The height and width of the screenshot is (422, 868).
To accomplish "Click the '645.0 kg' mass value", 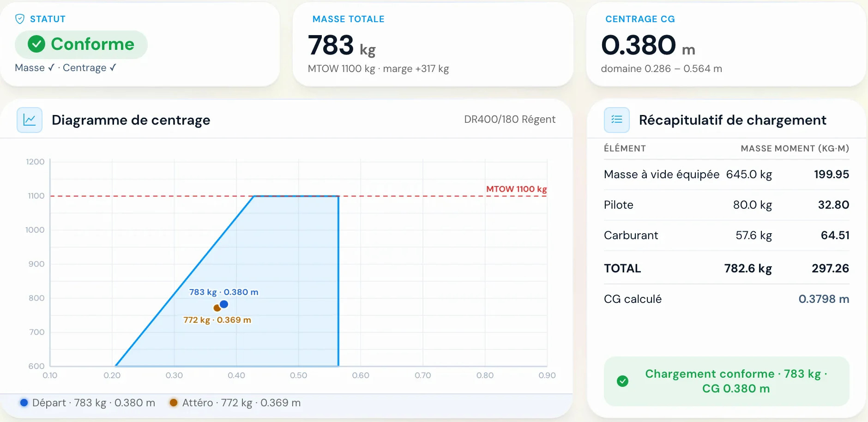I will point(749,175).
